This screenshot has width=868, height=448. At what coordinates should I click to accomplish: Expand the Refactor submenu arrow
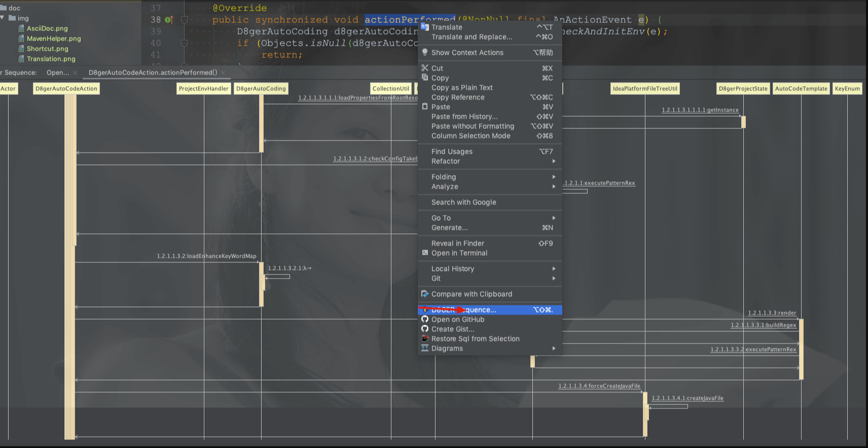(554, 161)
